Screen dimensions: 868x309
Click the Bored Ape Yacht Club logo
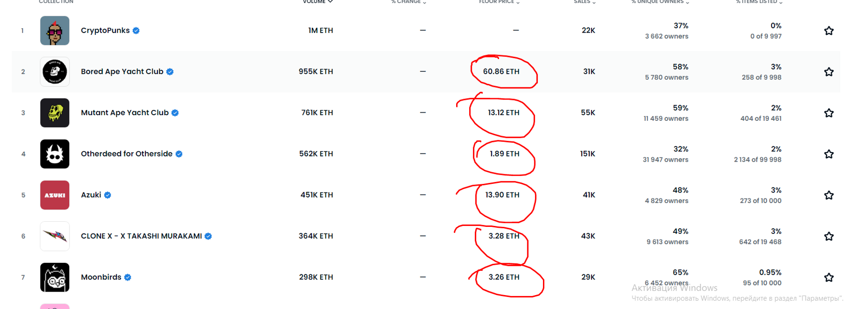tap(55, 72)
